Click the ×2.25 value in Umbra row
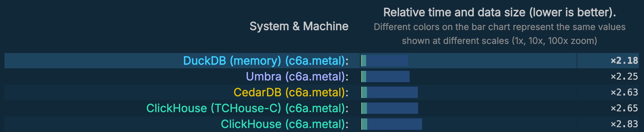This screenshot has height=132, width=644. tap(624, 76)
